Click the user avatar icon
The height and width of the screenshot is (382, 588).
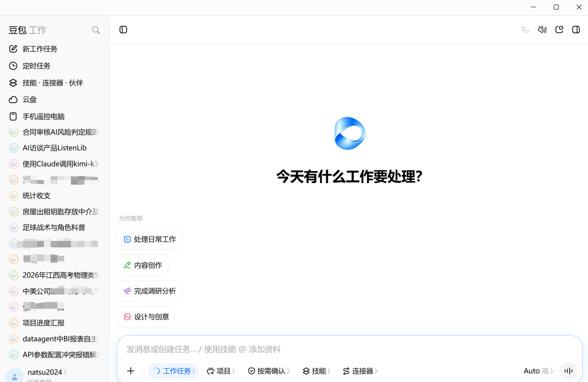(15, 375)
